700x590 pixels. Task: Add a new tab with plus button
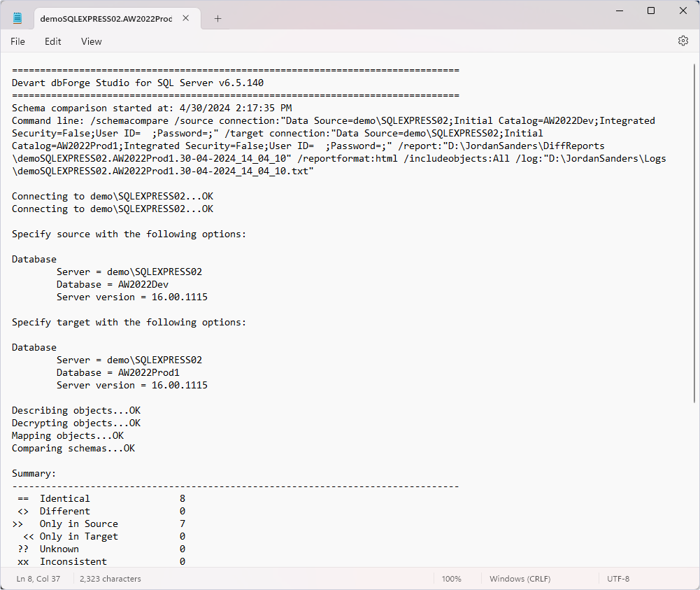(x=217, y=18)
